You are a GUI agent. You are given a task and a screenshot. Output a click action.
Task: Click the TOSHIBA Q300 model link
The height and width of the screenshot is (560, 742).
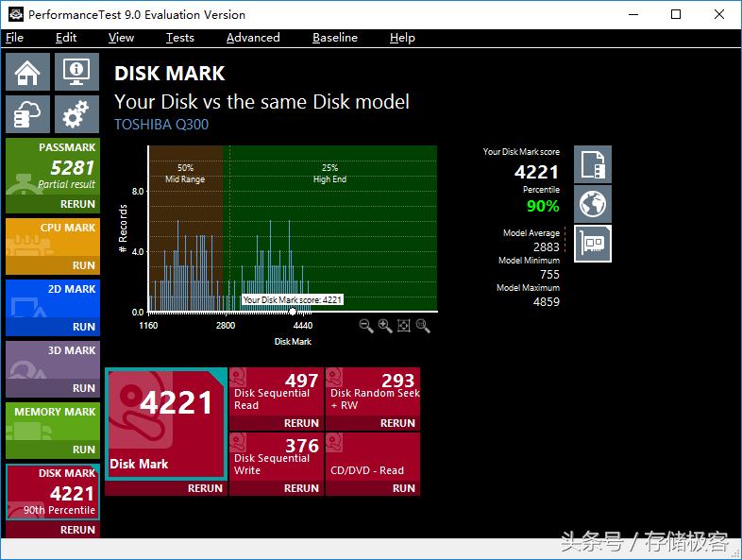tap(161, 125)
